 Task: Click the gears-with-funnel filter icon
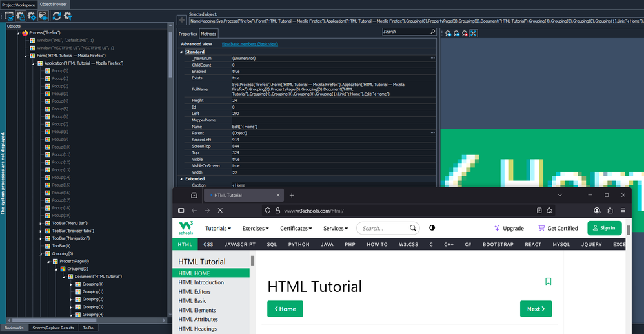(68, 16)
